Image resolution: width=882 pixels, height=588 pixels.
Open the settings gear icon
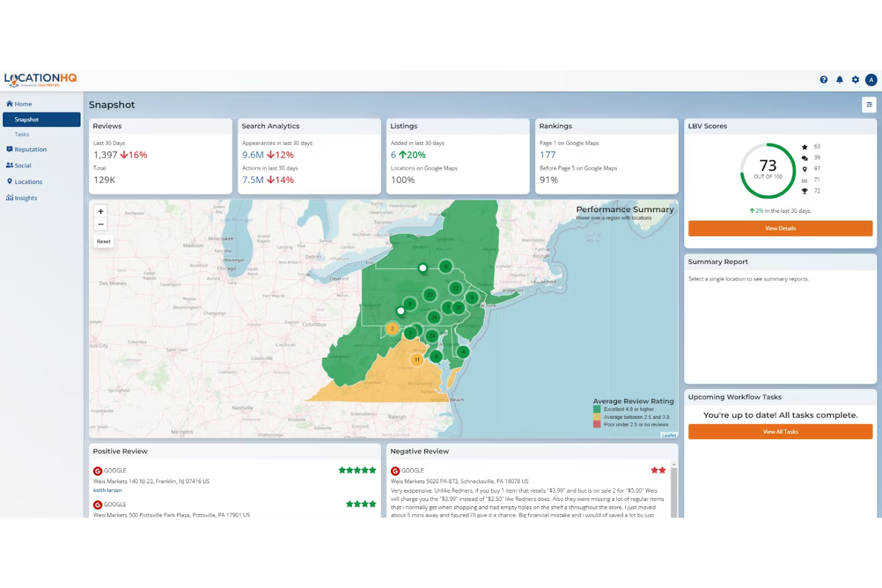[856, 80]
